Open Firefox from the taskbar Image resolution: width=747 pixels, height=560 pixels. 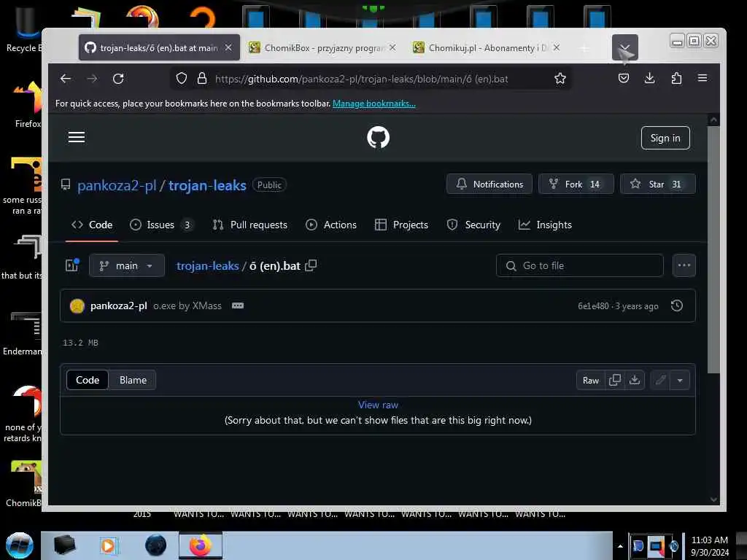click(x=201, y=545)
